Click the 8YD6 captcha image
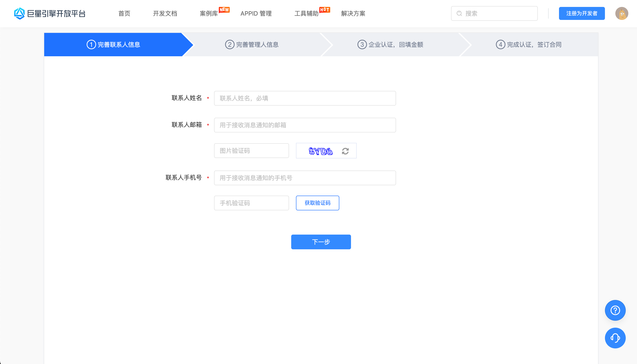The image size is (637, 364). pyautogui.click(x=320, y=151)
